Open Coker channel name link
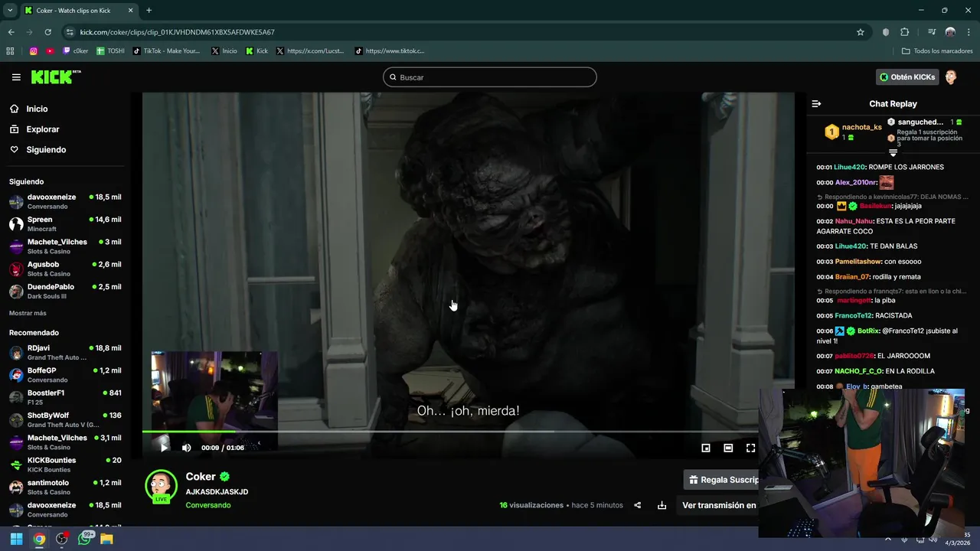 coord(201,476)
